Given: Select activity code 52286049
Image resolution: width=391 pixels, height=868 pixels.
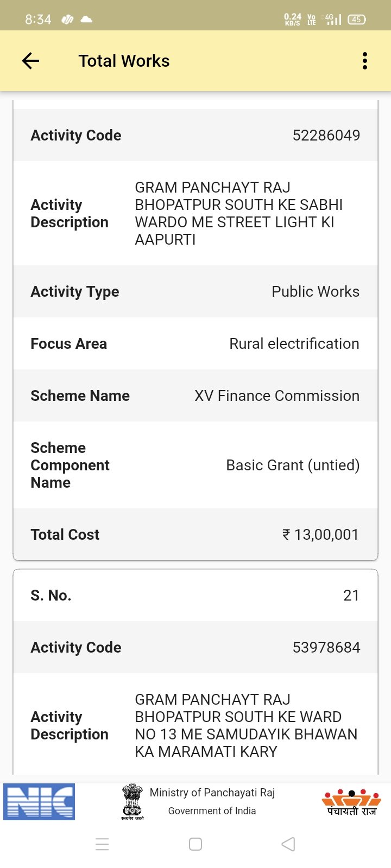Looking at the screenshot, I should point(326,135).
